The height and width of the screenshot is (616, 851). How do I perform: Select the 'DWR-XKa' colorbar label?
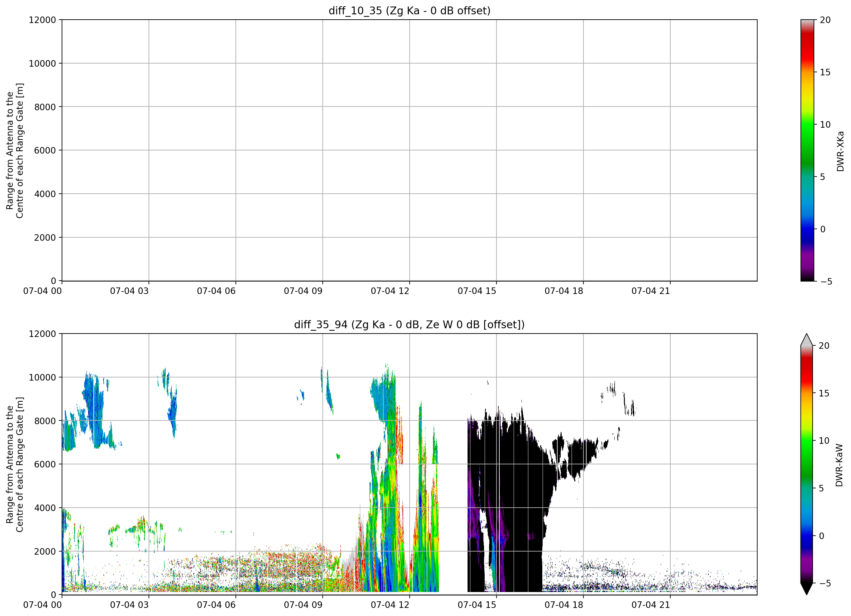tap(840, 151)
